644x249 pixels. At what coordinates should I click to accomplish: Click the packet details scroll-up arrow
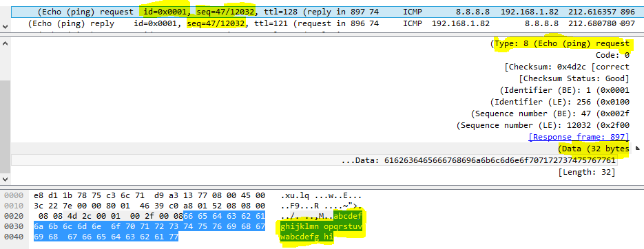[5, 43]
